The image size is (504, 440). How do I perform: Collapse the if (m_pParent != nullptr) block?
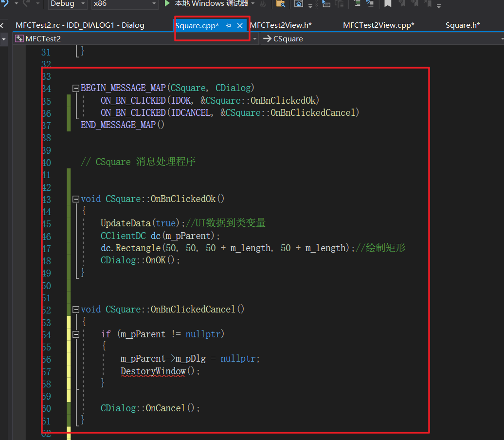(76, 334)
